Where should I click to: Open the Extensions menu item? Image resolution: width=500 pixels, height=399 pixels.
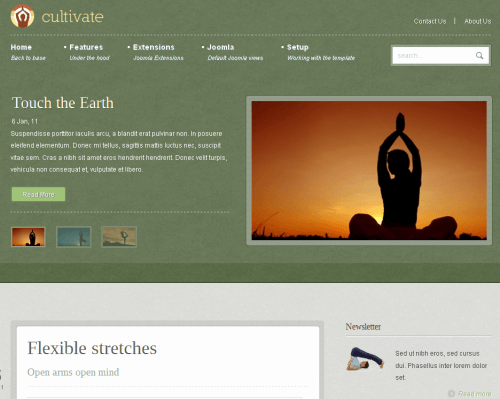[x=154, y=47]
